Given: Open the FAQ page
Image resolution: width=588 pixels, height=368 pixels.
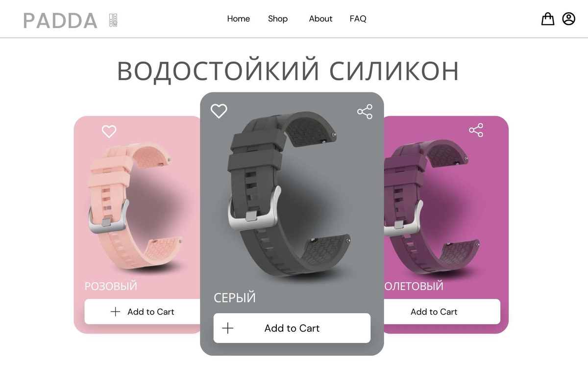Looking at the screenshot, I should click(358, 19).
